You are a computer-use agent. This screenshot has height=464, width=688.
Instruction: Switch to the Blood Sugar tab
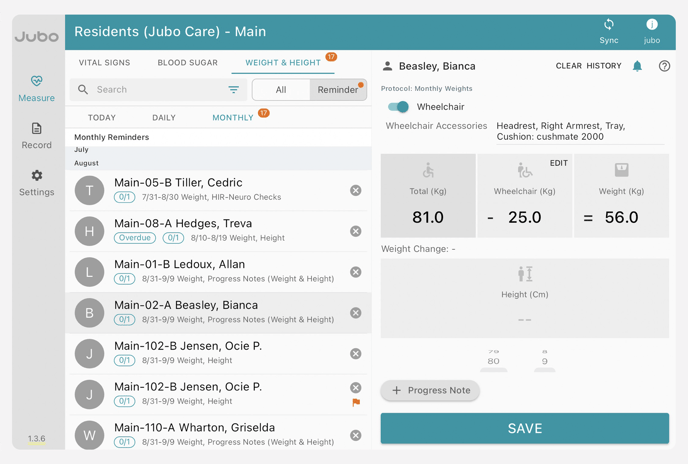coord(187,62)
